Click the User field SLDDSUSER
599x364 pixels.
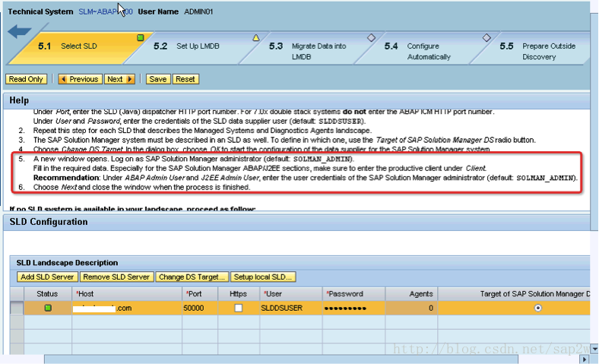pyautogui.click(x=291, y=308)
